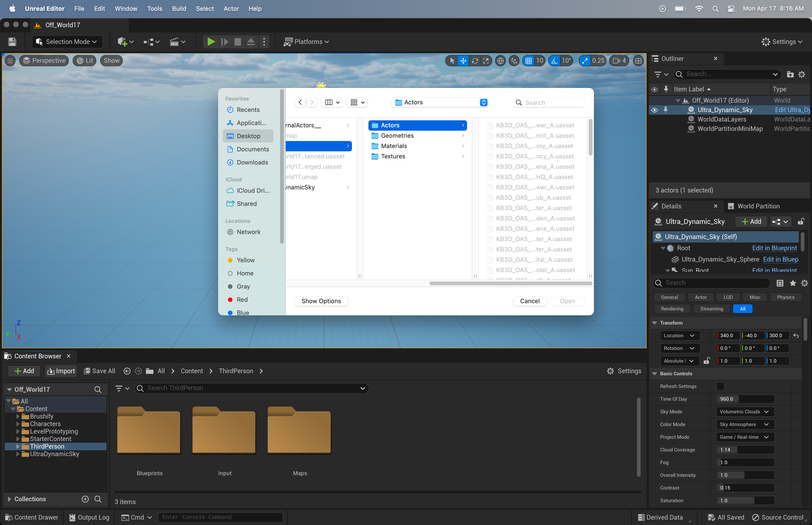Click the surface snapping icon in viewport
Viewport: 812px width, 525px height.
(x=514, y=61)
